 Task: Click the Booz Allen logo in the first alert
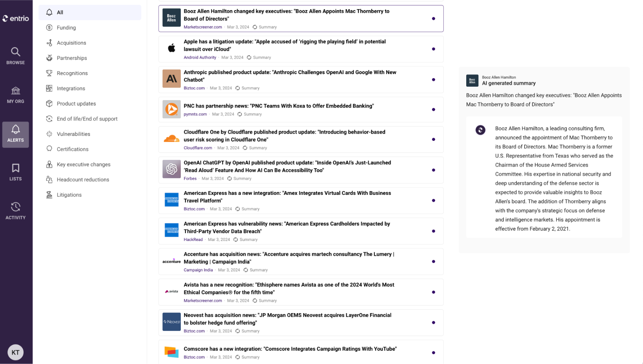pos(171,18)
